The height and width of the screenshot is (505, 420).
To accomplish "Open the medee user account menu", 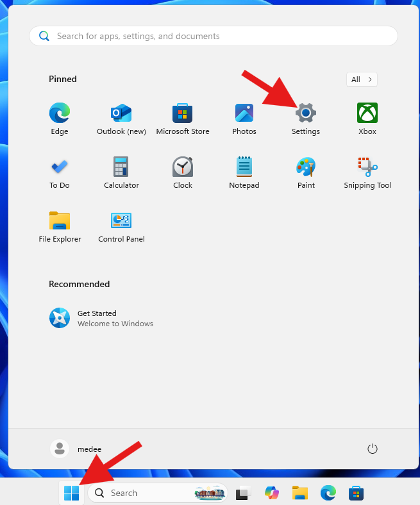I will 76,449.
